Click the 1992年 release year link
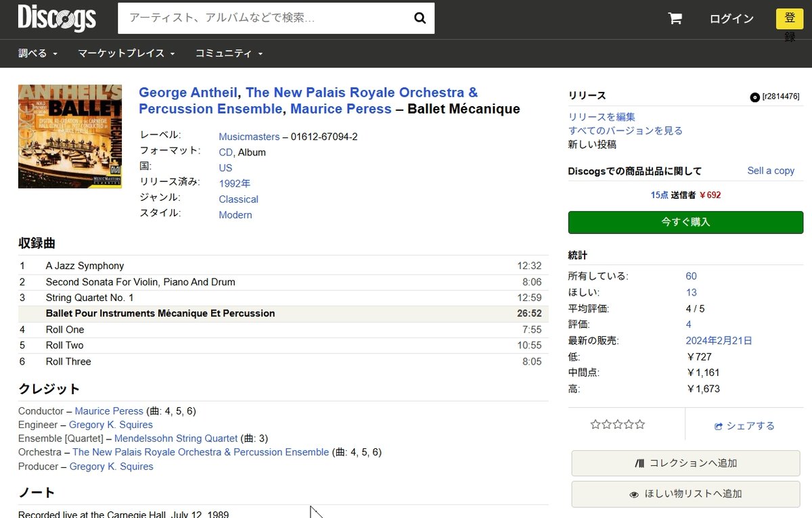This screenshot has height=518, width=812. (234, 183)
